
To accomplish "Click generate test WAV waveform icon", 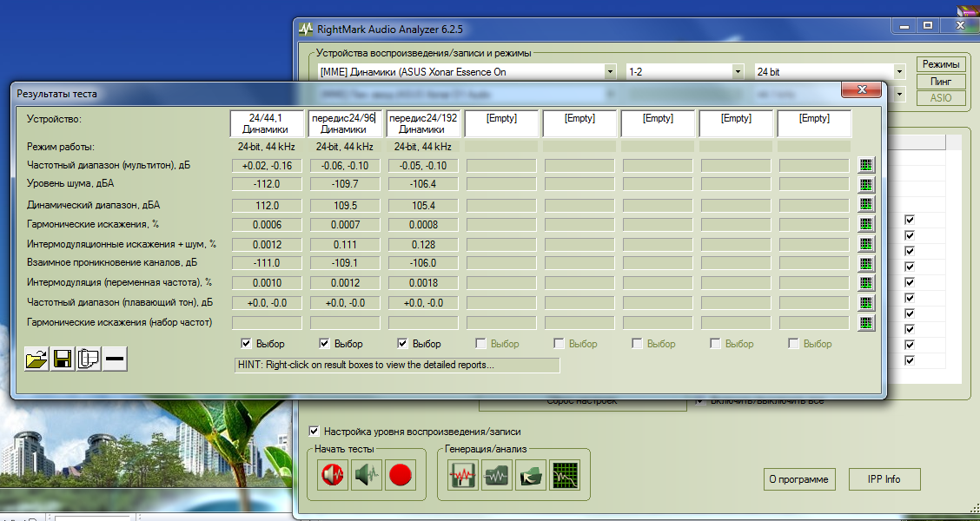I will click(463, 475).
